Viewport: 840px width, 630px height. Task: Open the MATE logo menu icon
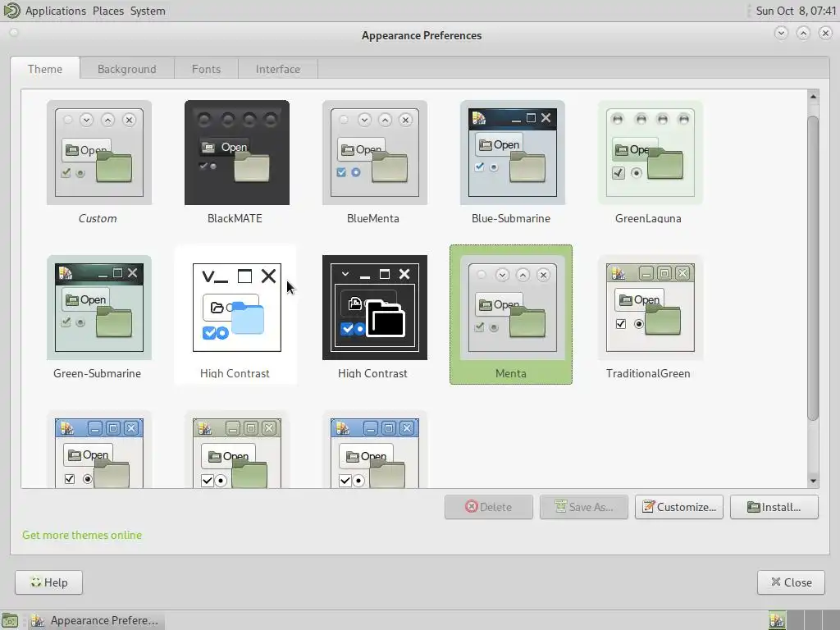[11, 10]
